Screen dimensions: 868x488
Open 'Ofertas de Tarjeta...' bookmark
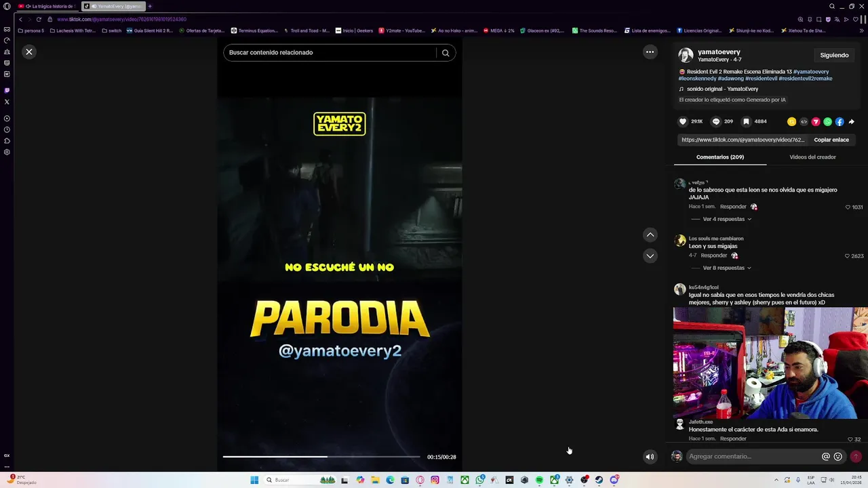201,30
